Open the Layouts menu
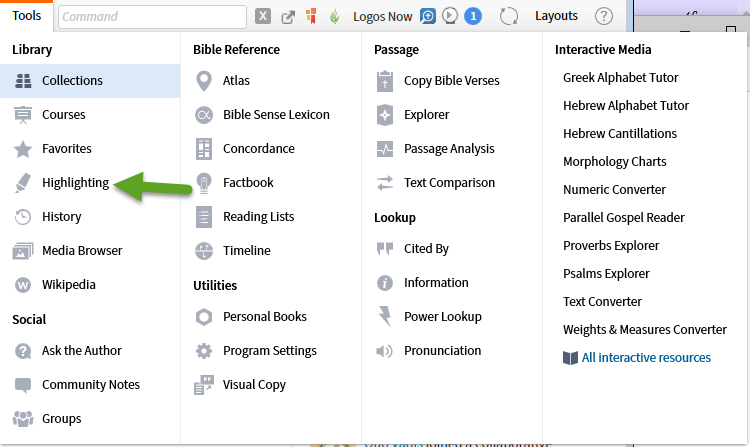Screen dimensions: 750x447 [x=556, y=16]
